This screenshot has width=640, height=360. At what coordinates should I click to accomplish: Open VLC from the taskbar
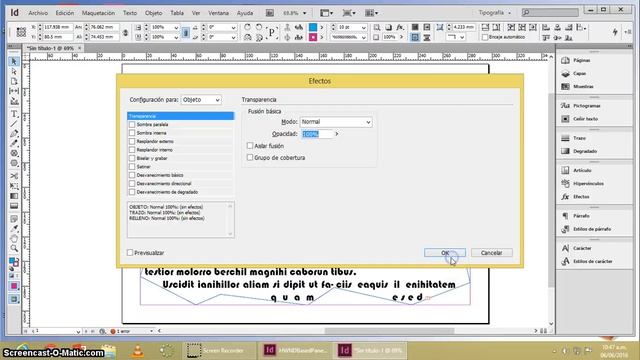click(x=138, y=351)
